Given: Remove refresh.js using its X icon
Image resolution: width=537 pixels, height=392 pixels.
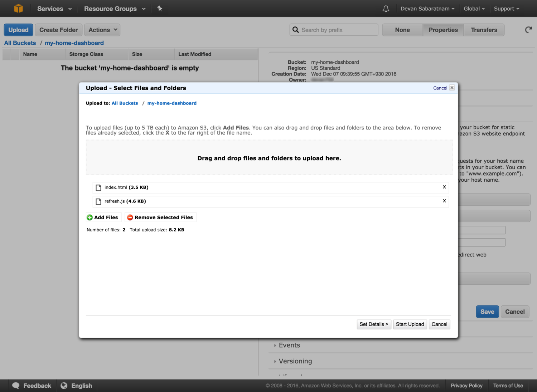Looking at the screenshot, I should click(444, 201).
